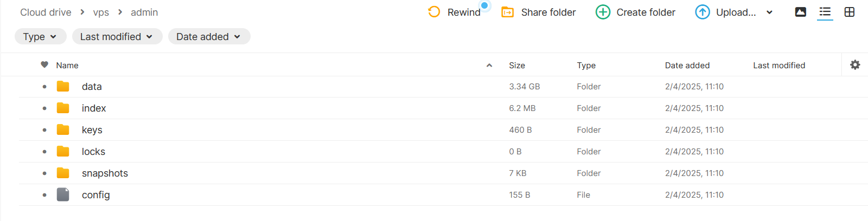This screenshot has width=868, height=221.
Task: Switch to list view
Action: point(825,12)
